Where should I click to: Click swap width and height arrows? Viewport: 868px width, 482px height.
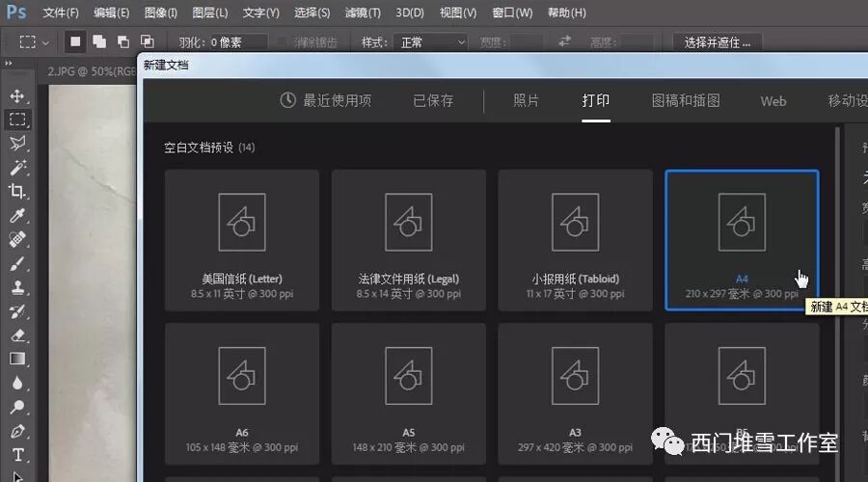click(564, 40)
